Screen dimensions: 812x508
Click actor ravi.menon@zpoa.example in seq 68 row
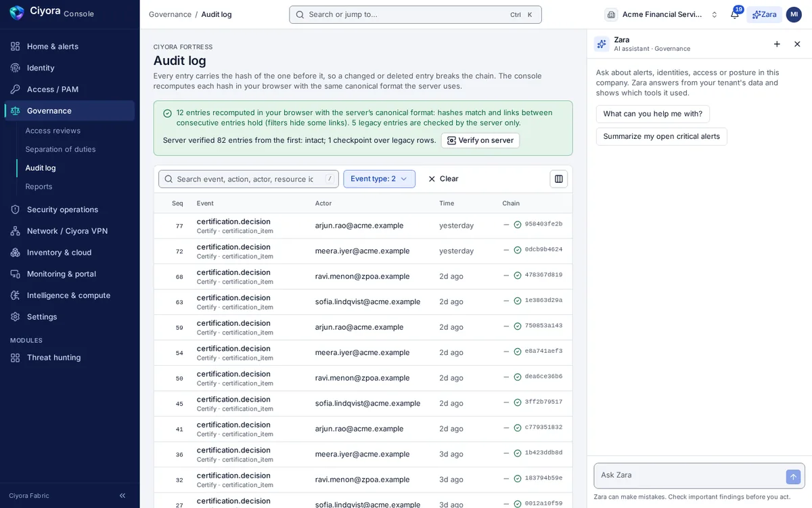[x=362, y=276]
